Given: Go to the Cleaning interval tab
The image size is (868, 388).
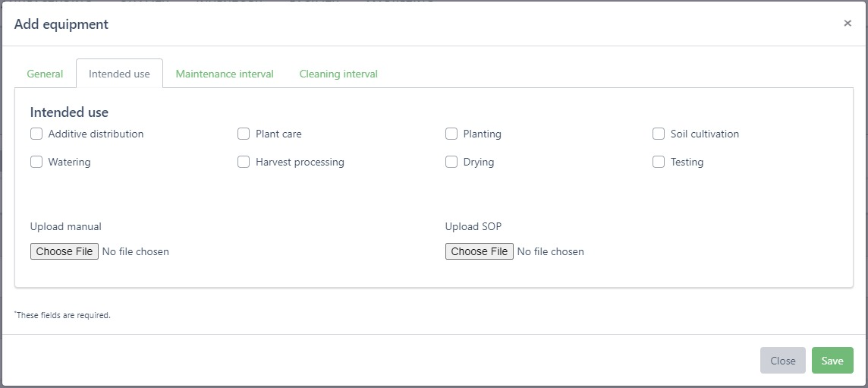Looking at the screenshot, I should tap(338, 74).
